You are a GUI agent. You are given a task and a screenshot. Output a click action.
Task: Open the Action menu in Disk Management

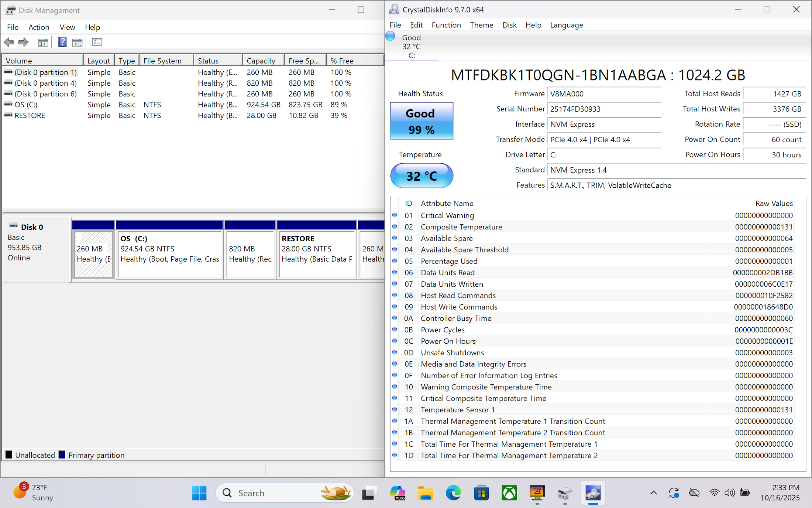point(39,27)
